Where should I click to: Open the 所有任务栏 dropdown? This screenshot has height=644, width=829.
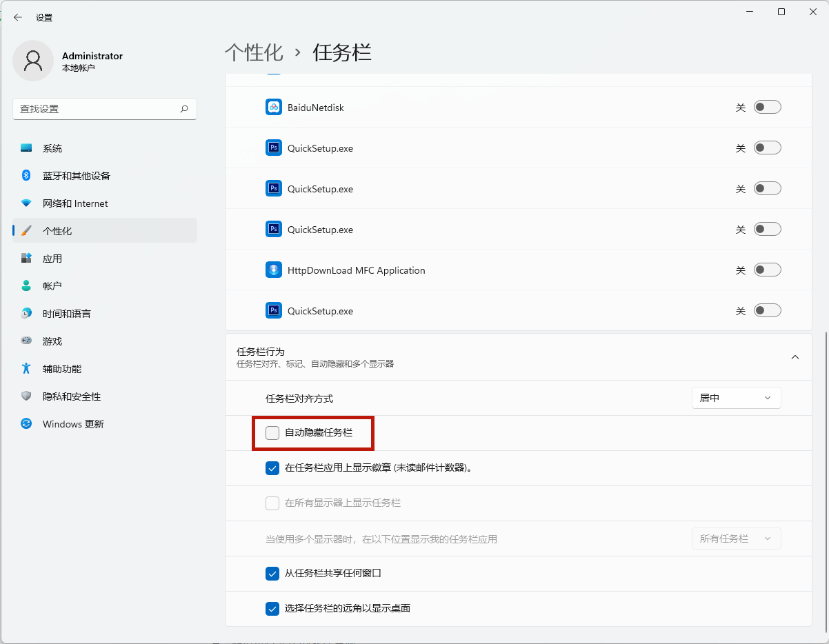(736, 539)
